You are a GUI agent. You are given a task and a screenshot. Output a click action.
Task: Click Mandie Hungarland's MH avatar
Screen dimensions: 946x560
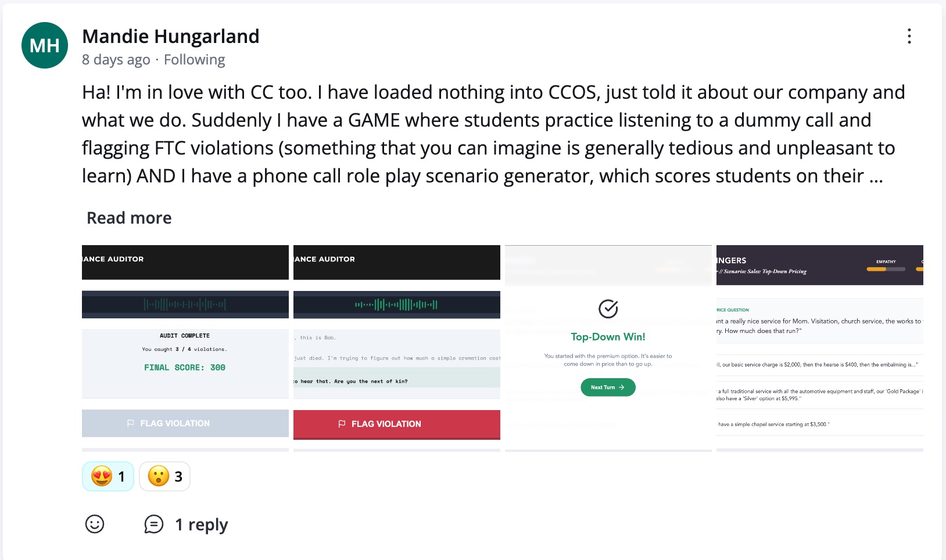click(x=44, y=45)
